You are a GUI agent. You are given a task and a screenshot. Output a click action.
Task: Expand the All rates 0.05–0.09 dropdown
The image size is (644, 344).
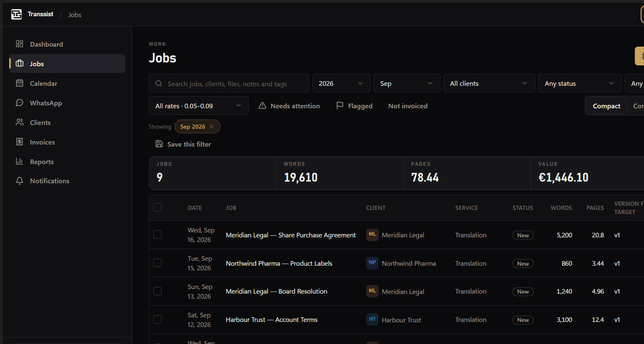198,106
